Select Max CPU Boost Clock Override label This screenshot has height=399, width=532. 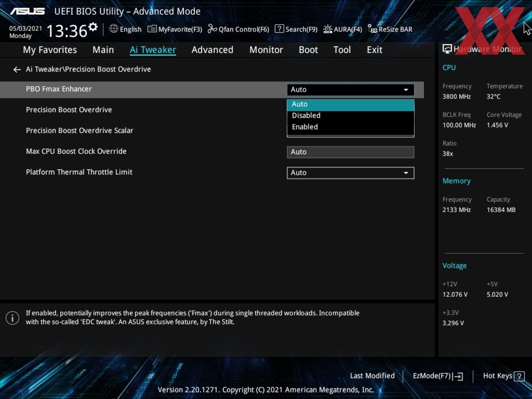76,151
